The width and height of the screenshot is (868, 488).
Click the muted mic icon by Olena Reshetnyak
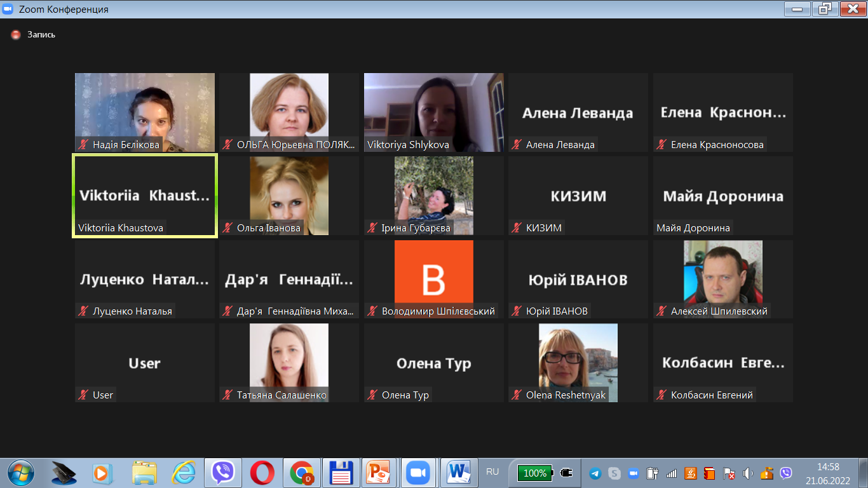(x=517, y=395)
